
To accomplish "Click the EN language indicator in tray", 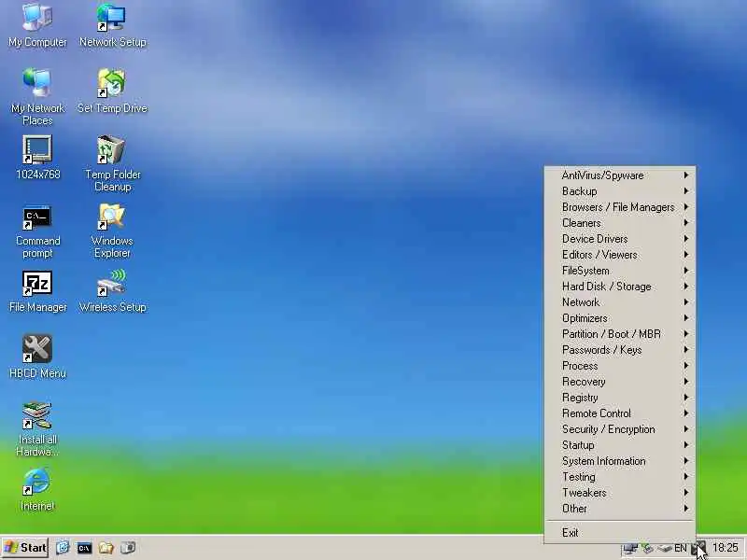I will 681,549.
